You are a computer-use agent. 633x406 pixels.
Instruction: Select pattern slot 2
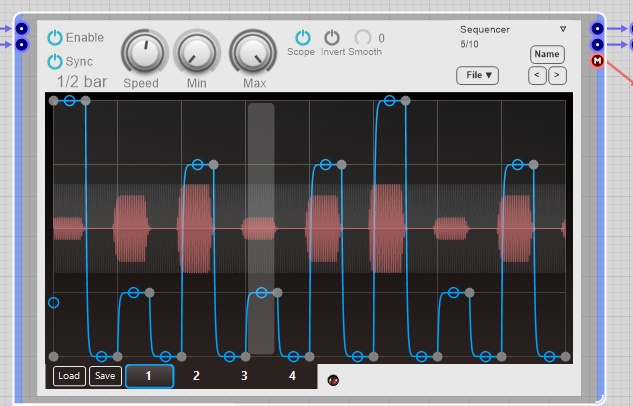click(x=196, y=376)
